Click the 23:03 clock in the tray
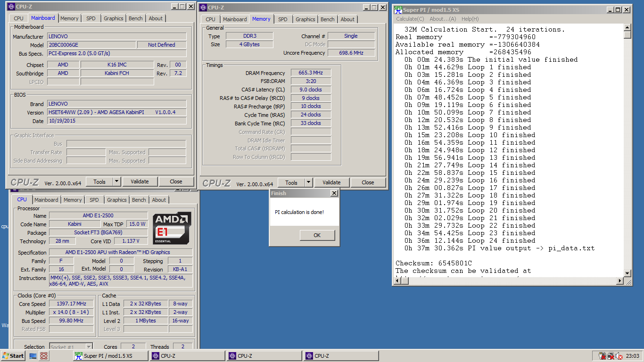 tap(633, 356)
